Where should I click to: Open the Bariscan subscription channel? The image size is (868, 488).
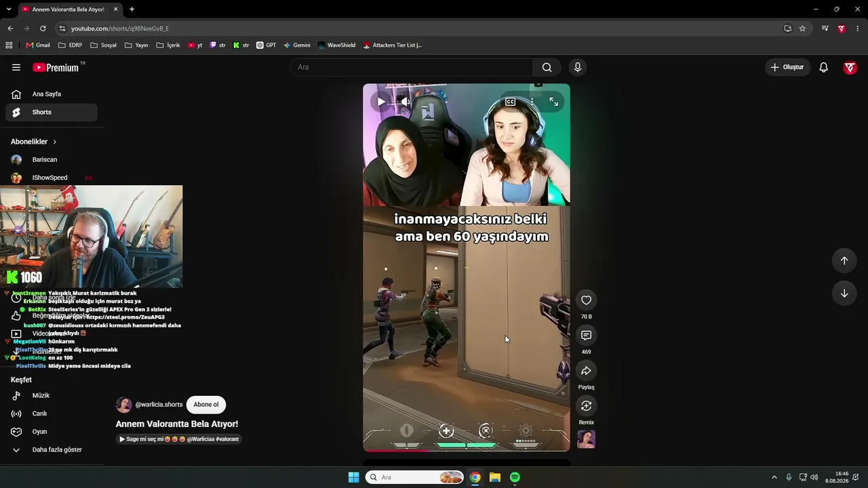click(52, 160)
